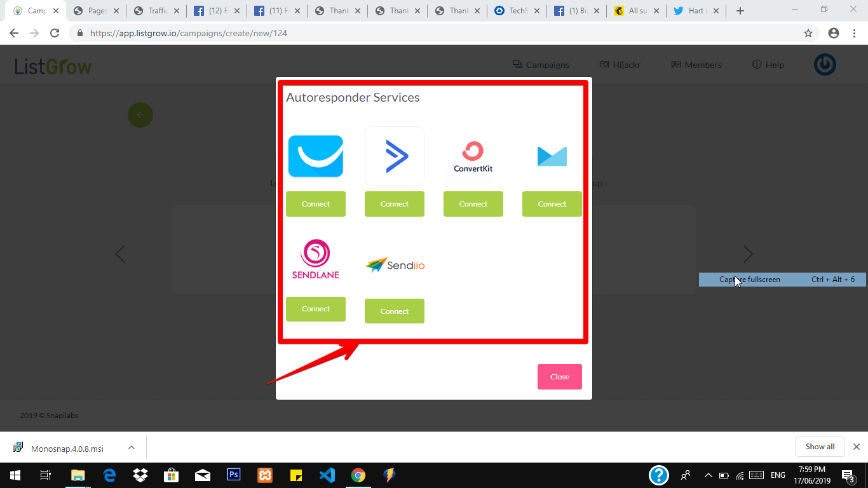Click the address bar URL
Screen dimensions: 868x488
pyautogui.click(x=189, y=33)
